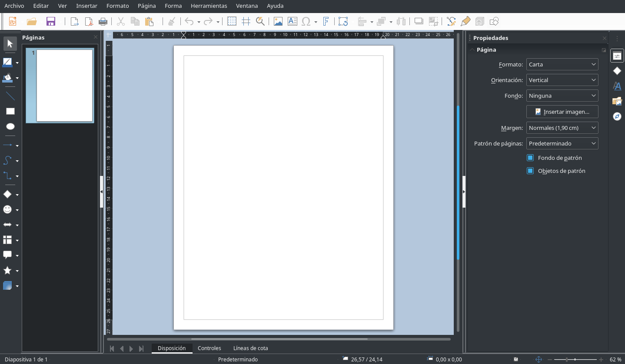Image resolution: width=625 pixels, height=364 pixels.
Task: Change page orientation via the Vertical dropdown
Action: [x=562, y=79]
